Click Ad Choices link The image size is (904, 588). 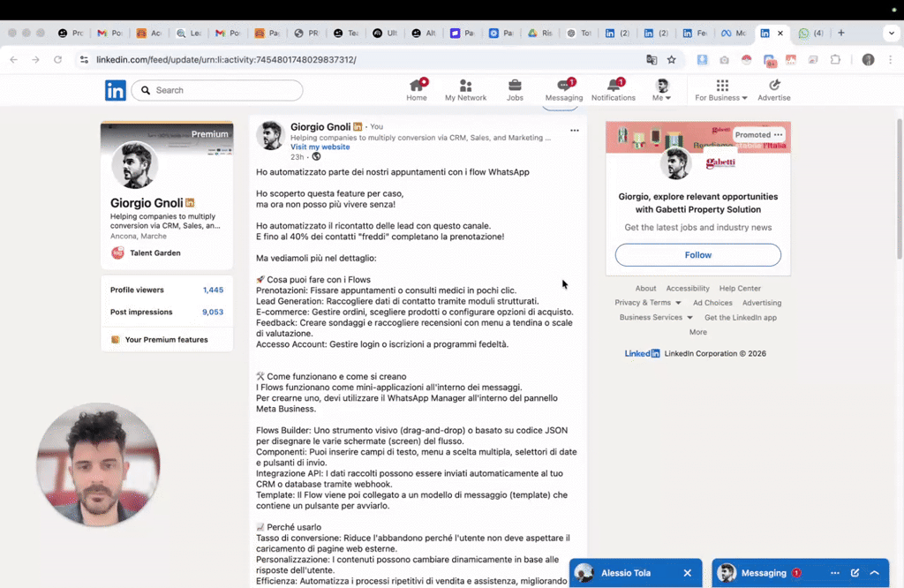coord(712,303)
